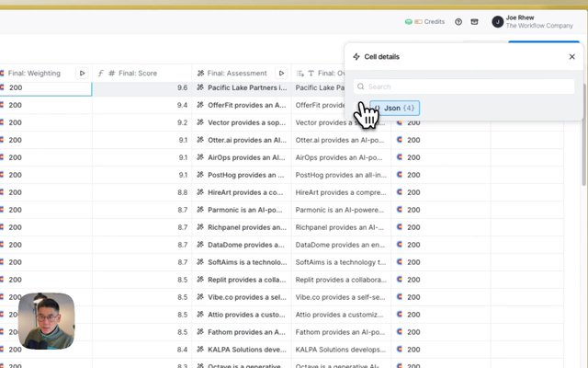This screenshot has width=588, height=368.
Task: Click the status icon in the Otter.ai row
Action: point(400,140)
